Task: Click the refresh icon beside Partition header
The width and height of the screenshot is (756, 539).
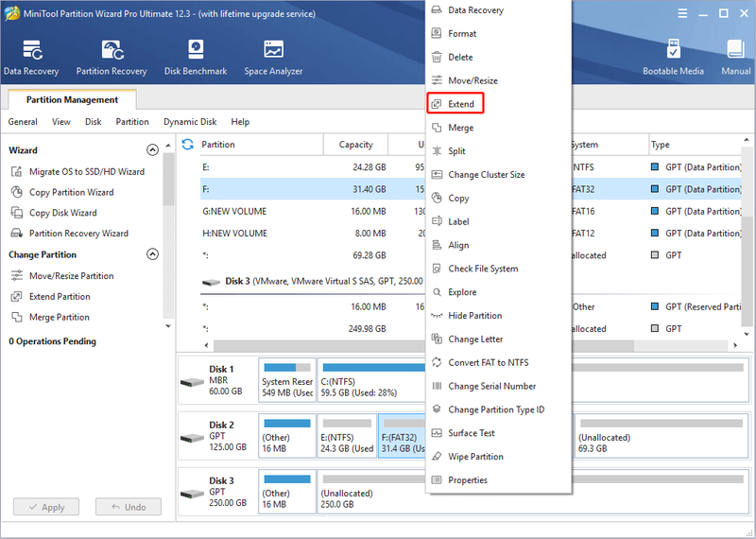Action: 187,145
